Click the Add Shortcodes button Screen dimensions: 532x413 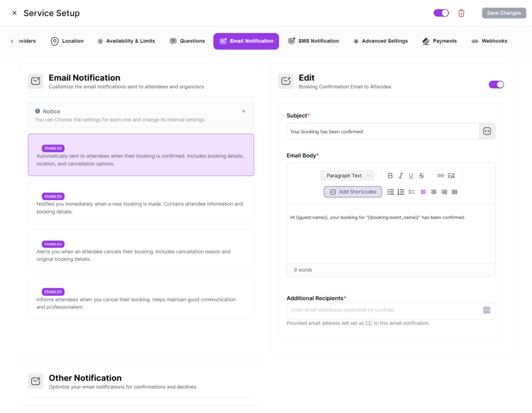click(353, 192)
